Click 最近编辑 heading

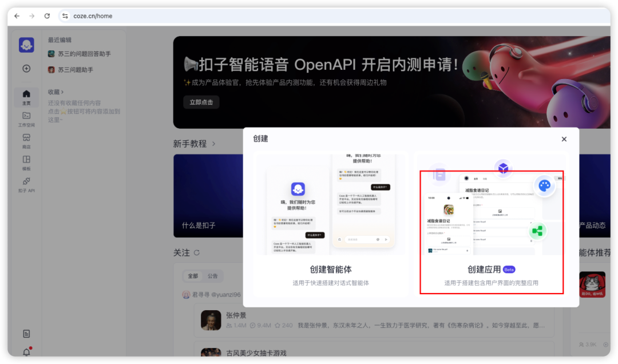click(x=60, y=40)
